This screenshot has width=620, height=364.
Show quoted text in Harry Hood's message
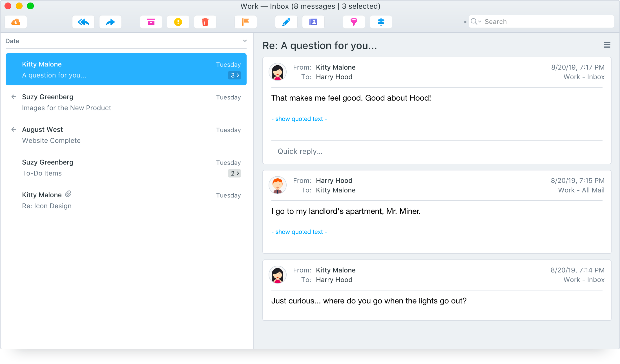pyautogui.click(x=299, y=232)
